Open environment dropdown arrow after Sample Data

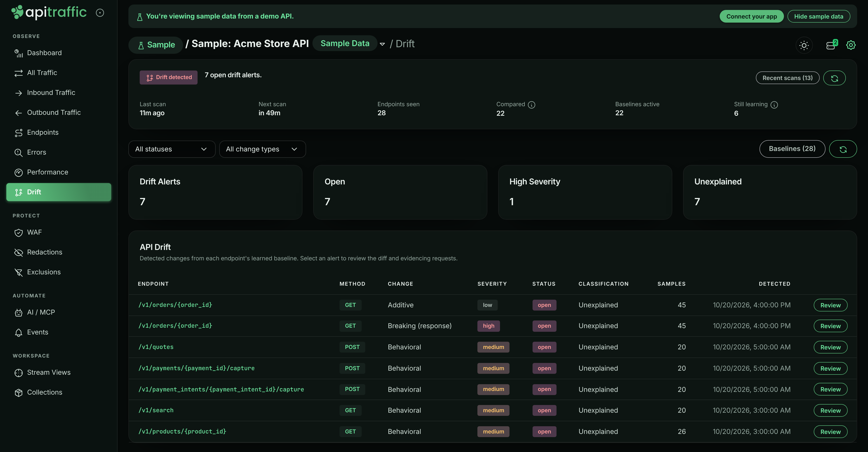click(x=382, y=44)
